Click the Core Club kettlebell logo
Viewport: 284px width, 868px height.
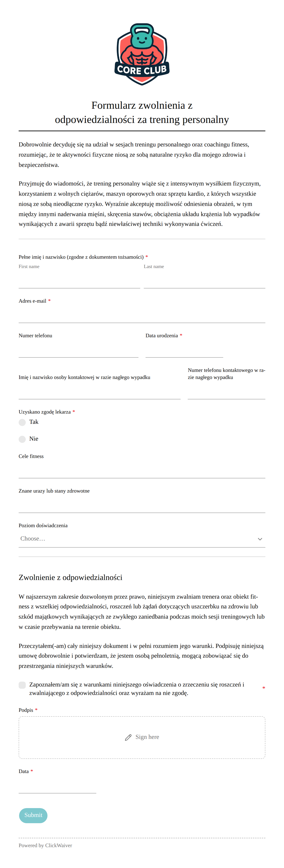[142, 54]
